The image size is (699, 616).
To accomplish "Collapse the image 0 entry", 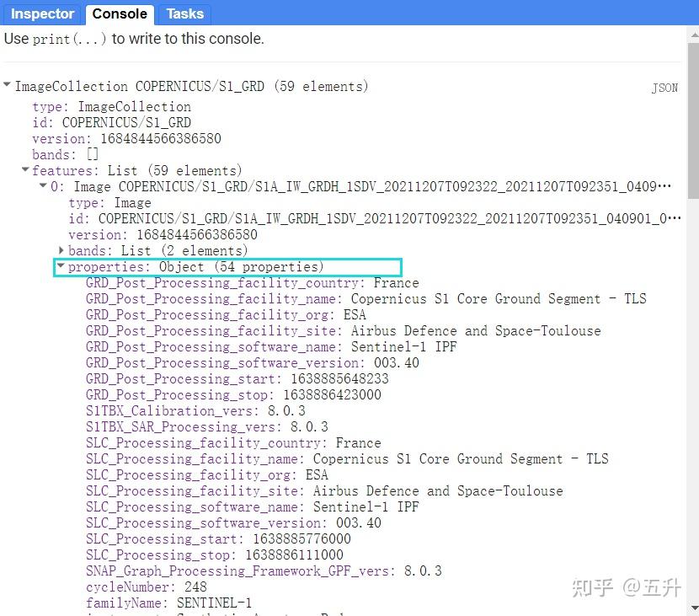I will pyautogui.click(x=43, y=185).
